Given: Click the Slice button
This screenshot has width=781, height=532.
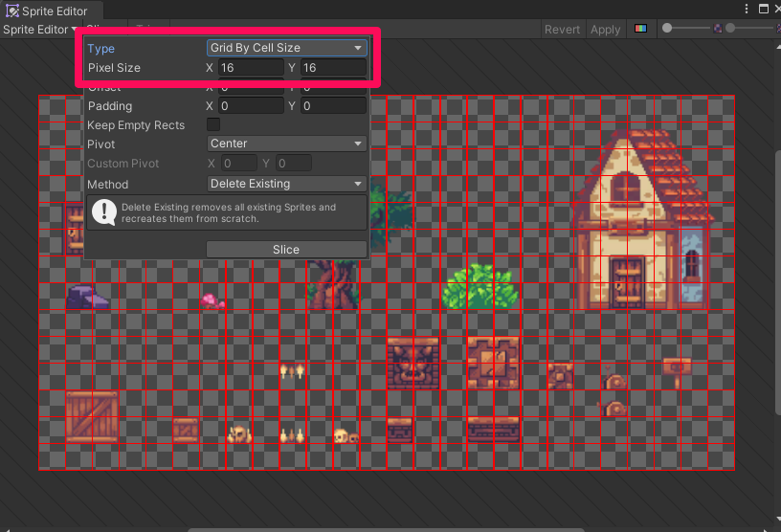Looking at the screenshot, I should [x=286, y=250].
